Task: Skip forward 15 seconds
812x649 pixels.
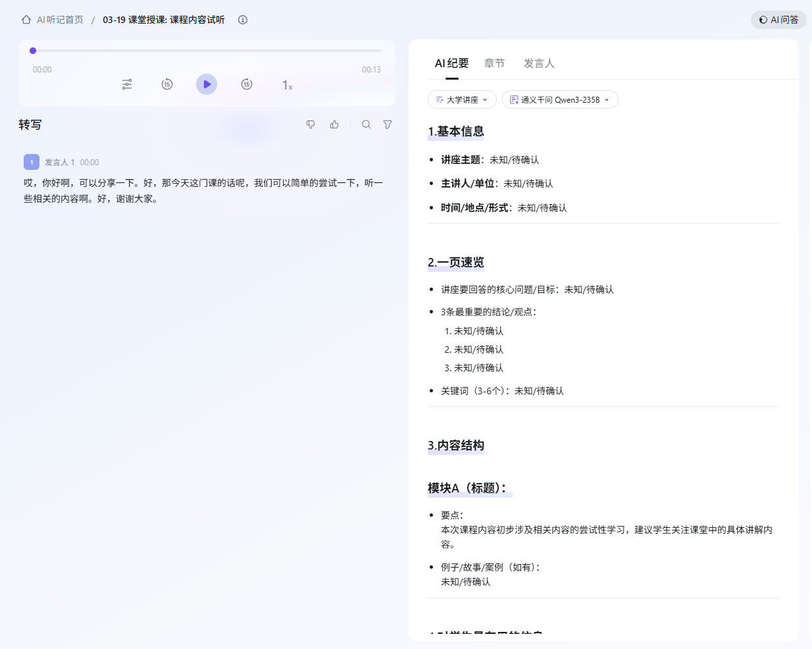Action: (247, 84)
